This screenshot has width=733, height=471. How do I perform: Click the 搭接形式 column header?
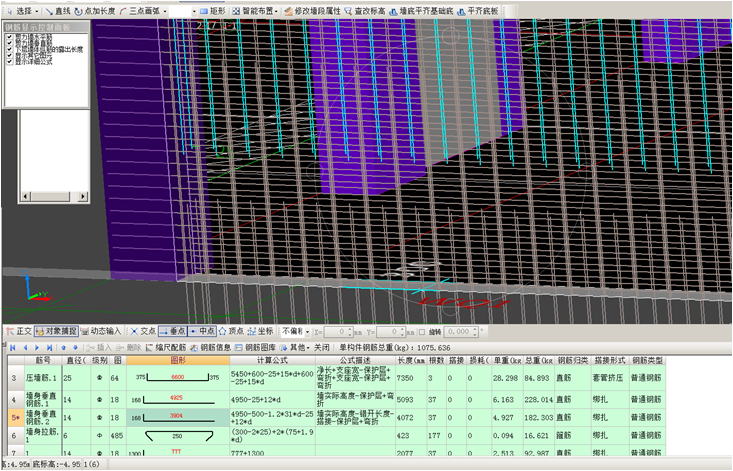[x=610, y=360]
